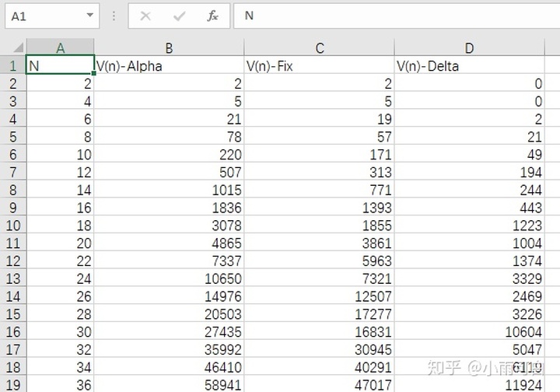Viewport: 560px width, 392px height.
Task: Select column C header
Action: 320,47
